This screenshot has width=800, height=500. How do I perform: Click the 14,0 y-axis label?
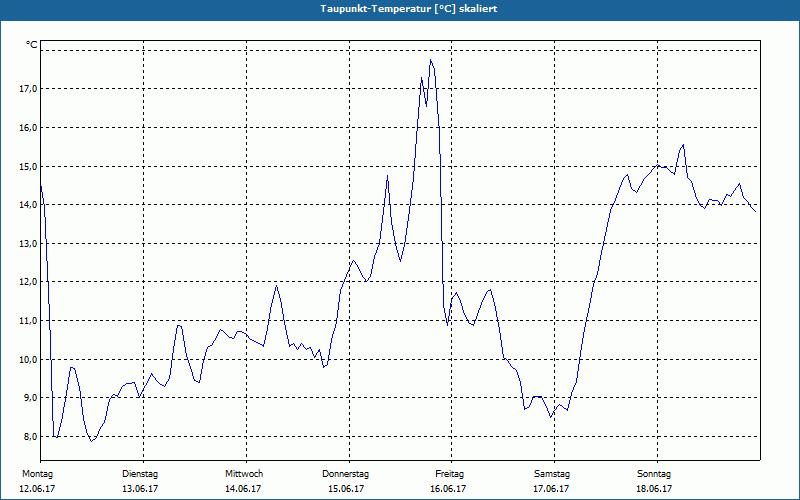click(29, 205)
